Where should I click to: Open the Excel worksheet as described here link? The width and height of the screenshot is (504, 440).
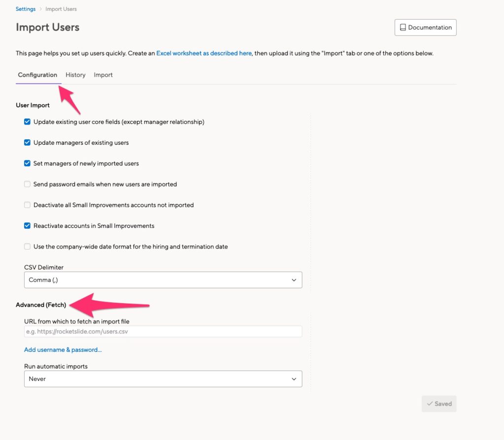204,53
